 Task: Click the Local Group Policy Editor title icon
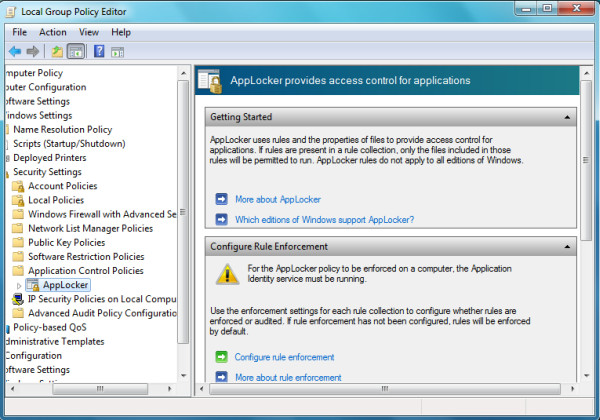point(11,12)
